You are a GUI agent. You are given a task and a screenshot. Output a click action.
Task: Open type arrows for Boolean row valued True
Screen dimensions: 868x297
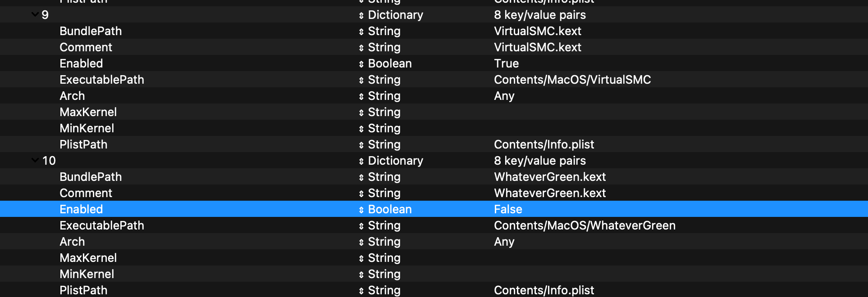pyautogui.click(x=361, y=64)
